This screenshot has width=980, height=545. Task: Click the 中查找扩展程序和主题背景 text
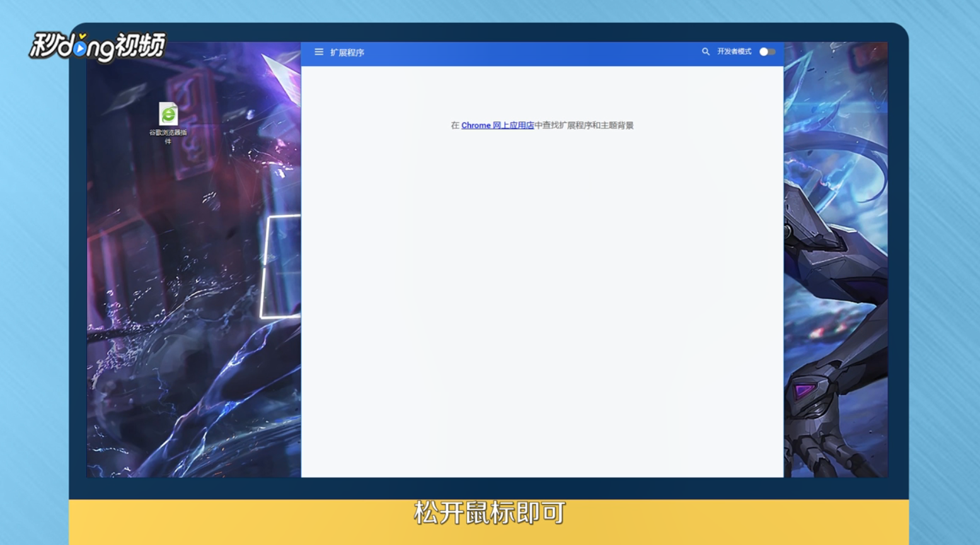[584, 126]
